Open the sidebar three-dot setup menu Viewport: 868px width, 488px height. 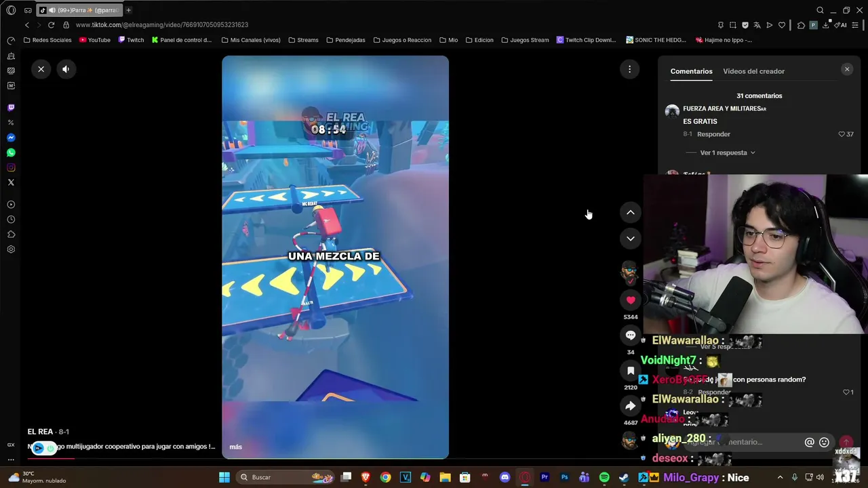[x=11, y=460]
